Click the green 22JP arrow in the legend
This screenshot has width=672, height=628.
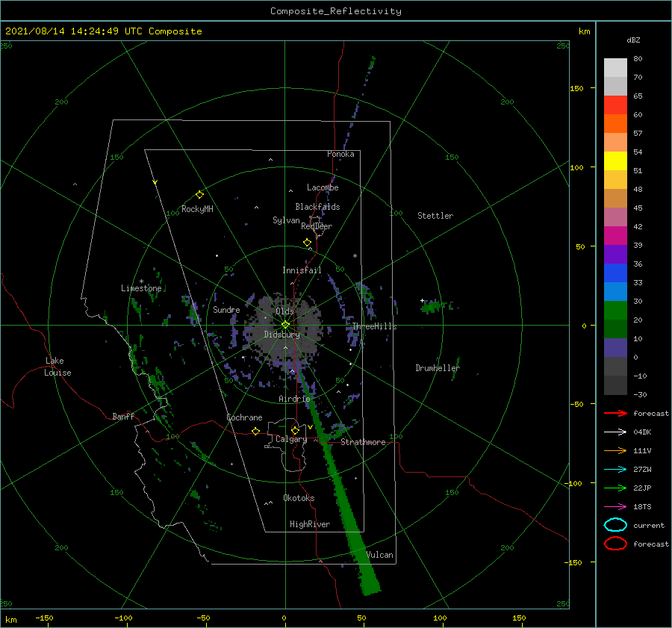615,488
